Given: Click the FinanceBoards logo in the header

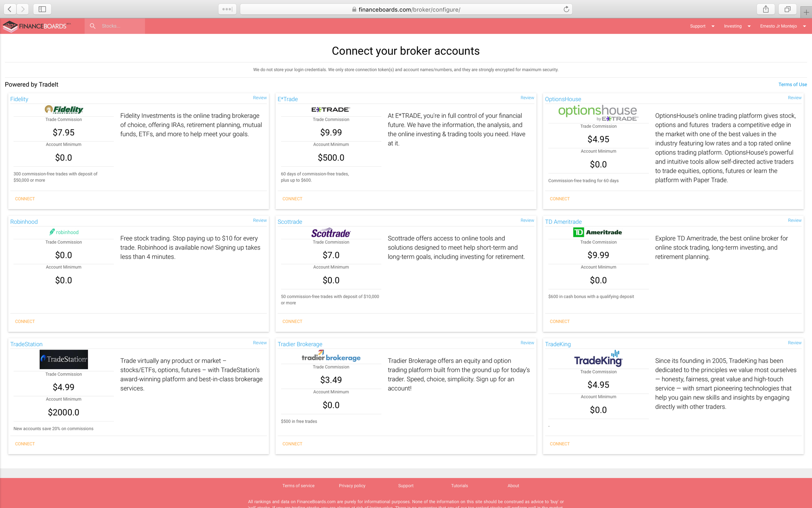Looking at the screenshot, I should (36, 26).
